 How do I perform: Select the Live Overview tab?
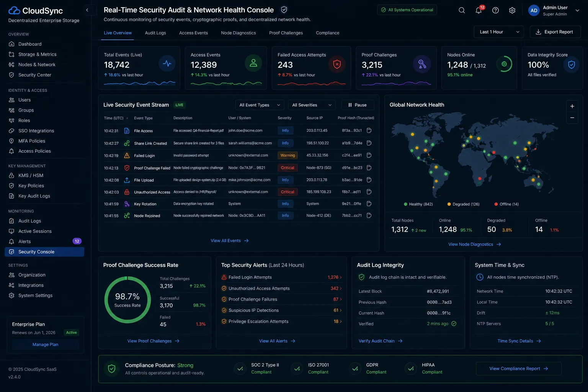click(x=118, y=33)
